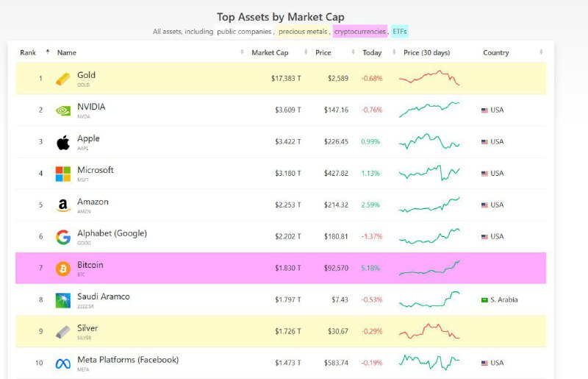Click Amazon's today change 2.59%
Image resolution: width=588 pixels, height=379 pixels.
[x=370, y=205]
